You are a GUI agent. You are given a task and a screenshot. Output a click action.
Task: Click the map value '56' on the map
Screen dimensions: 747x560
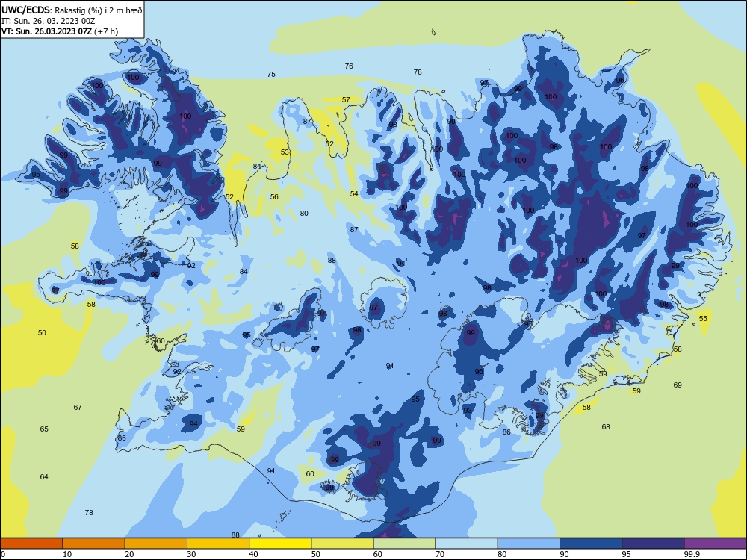[x=274, y=196]
